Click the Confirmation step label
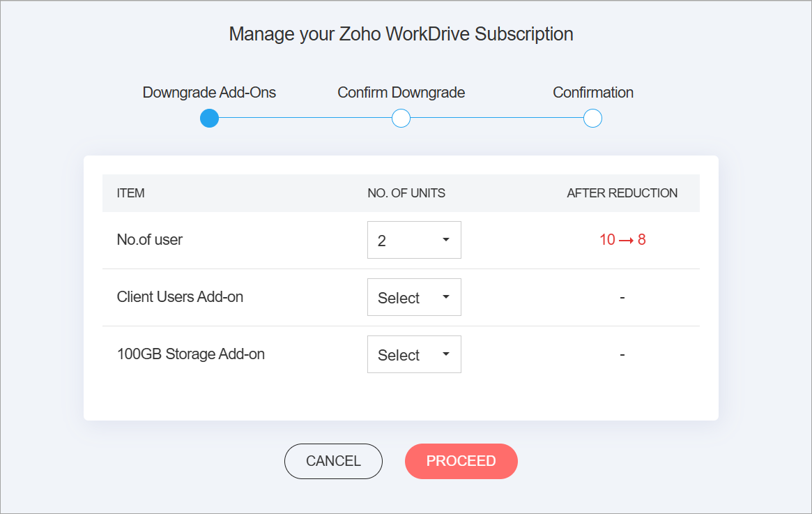 tap(592, 93)
